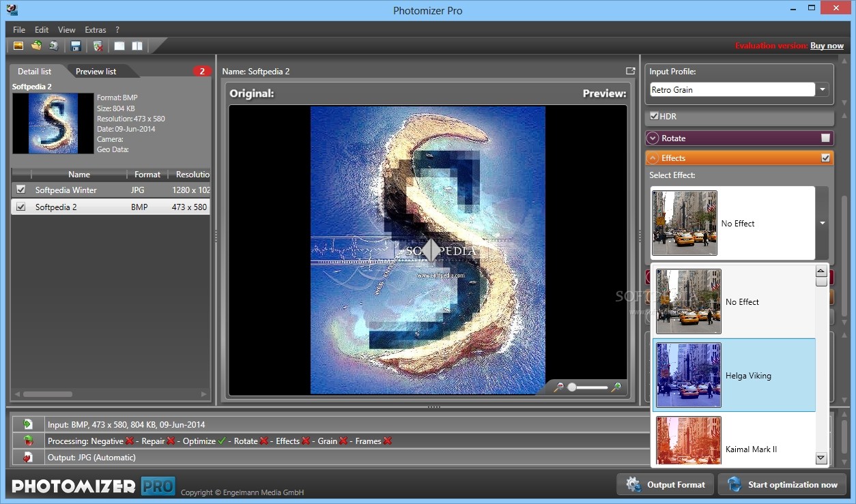
Task: Click the BMP format cell
Action: [x=139, y=207]
